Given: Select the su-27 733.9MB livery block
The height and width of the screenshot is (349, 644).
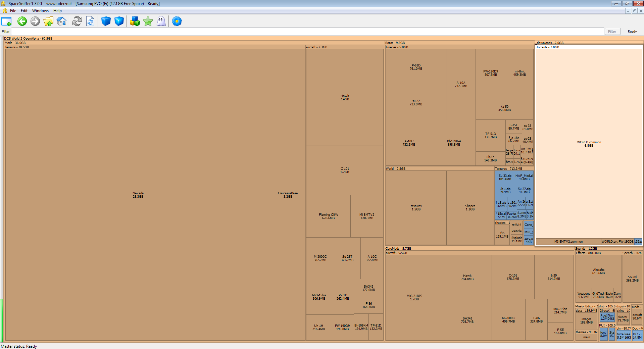Looking at the screenshot, I should pyautogui.click(x=416, y=103).
